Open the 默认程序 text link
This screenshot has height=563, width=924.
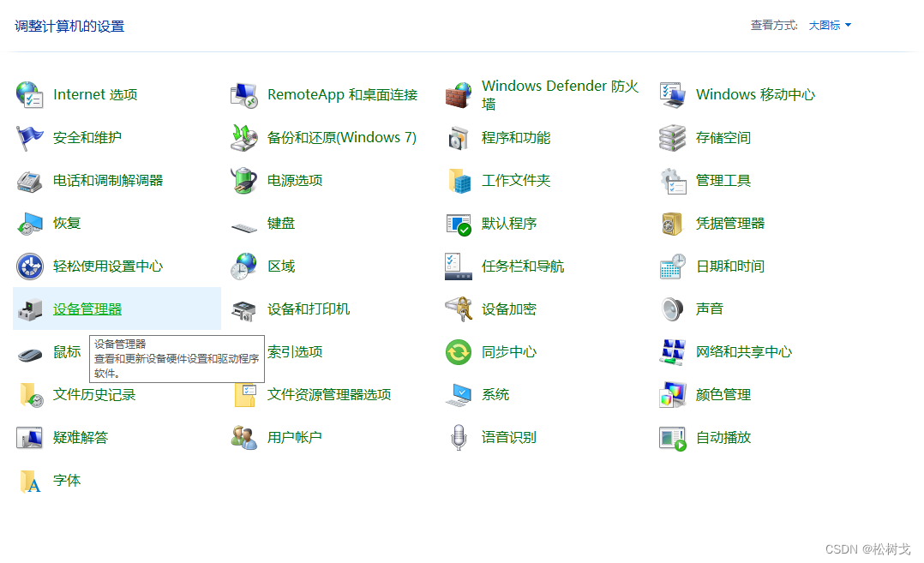508,224
